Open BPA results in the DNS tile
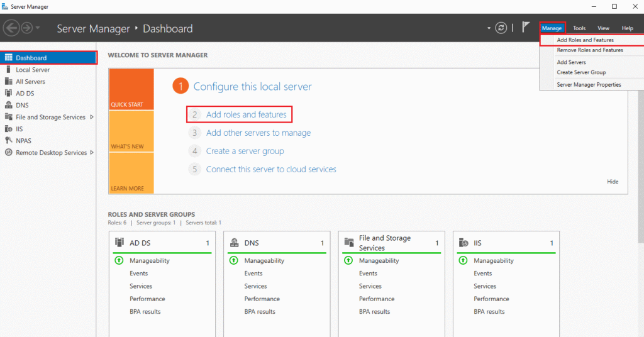Screen dimensions: 644x337 coord(260,312)
